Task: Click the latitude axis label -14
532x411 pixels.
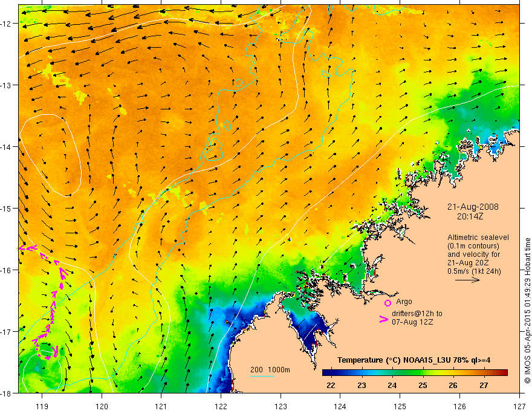Action: (x=7, y=147)
